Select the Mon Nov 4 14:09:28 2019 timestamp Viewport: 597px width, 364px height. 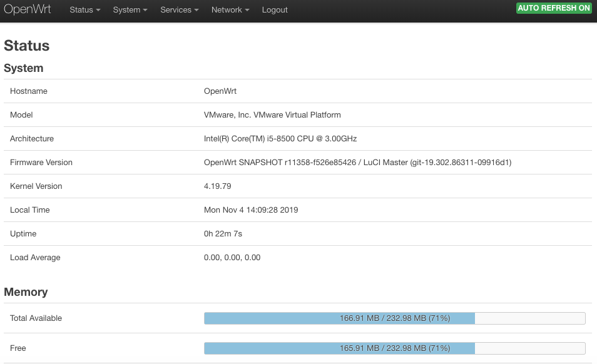pyautogui.click(x=251, y=210)
